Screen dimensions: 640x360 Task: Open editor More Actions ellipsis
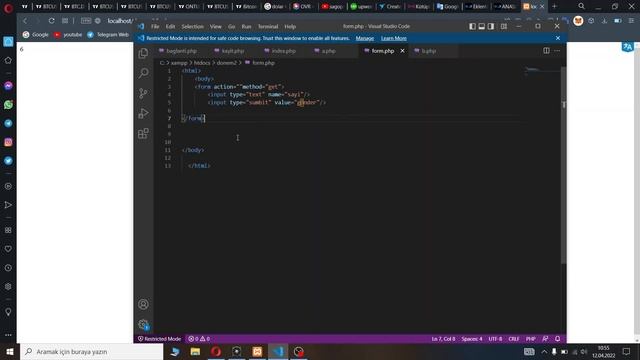pyautogui.click(x=557, y=51)
